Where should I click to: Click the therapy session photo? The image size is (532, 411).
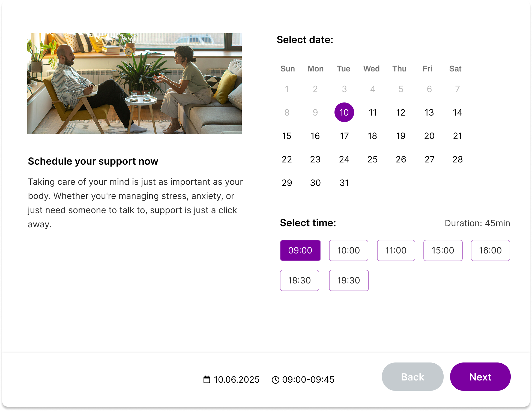(x=135, y=83)
